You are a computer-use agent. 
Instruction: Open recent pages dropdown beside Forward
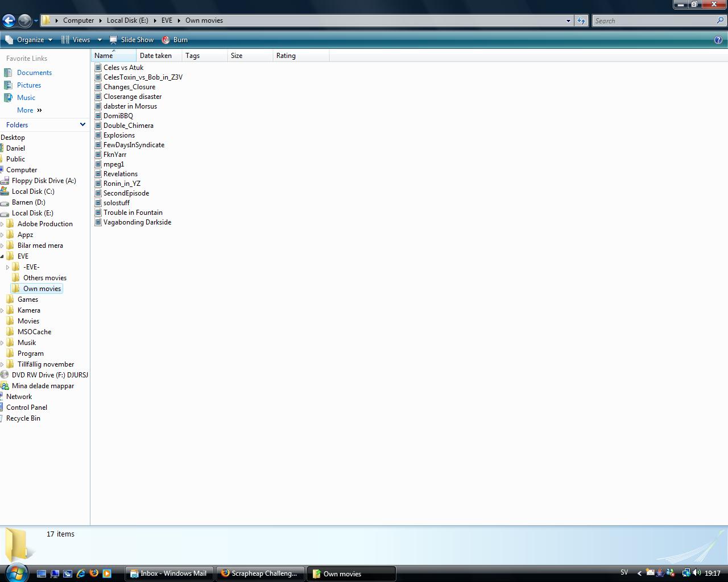coord(36,21)
